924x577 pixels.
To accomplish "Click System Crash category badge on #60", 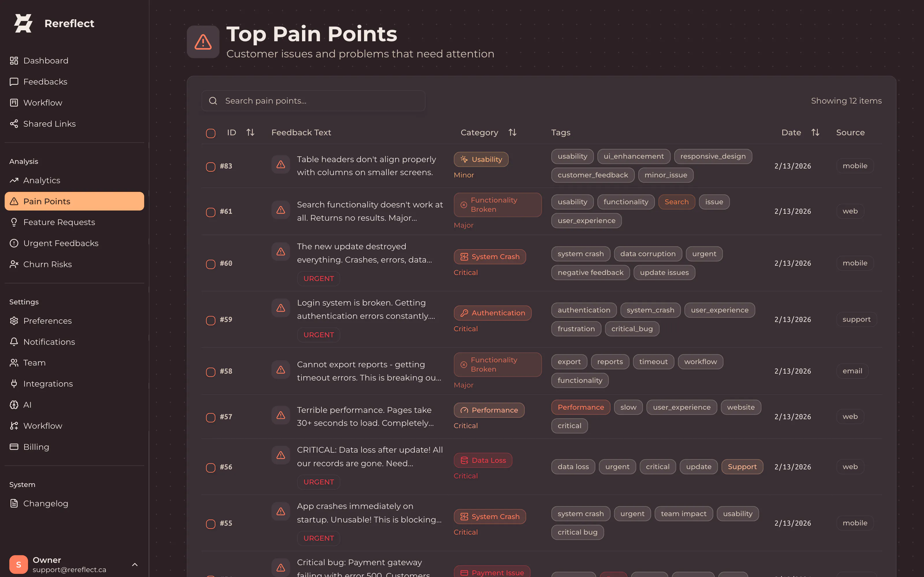I will tap(489, 257).
